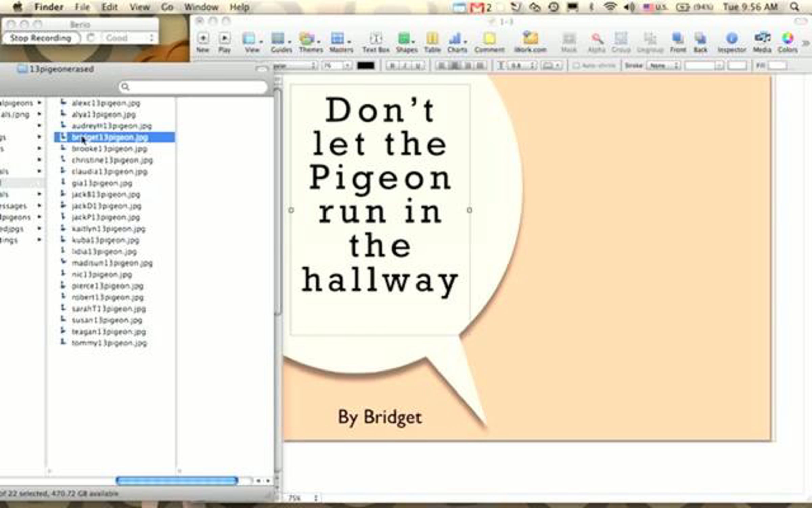This screenshot has height=508, width=812.
Task: Open the slide zoom percentage dropdown
Action: pos(303,498)
